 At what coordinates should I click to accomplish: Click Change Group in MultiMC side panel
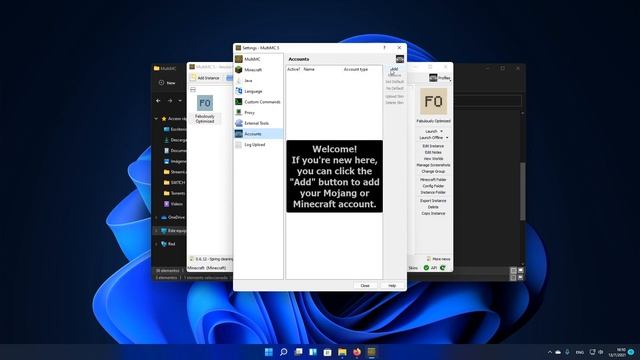pyautogui.click(x=433, y=171)
